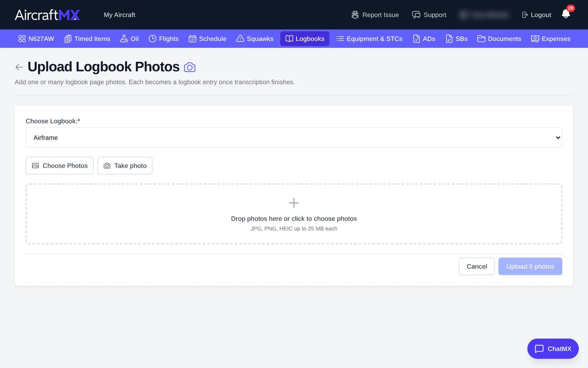The width and height of the screenshot is (588, 368).
Task: Click the Take photo button
Action: tap(125, 166)
